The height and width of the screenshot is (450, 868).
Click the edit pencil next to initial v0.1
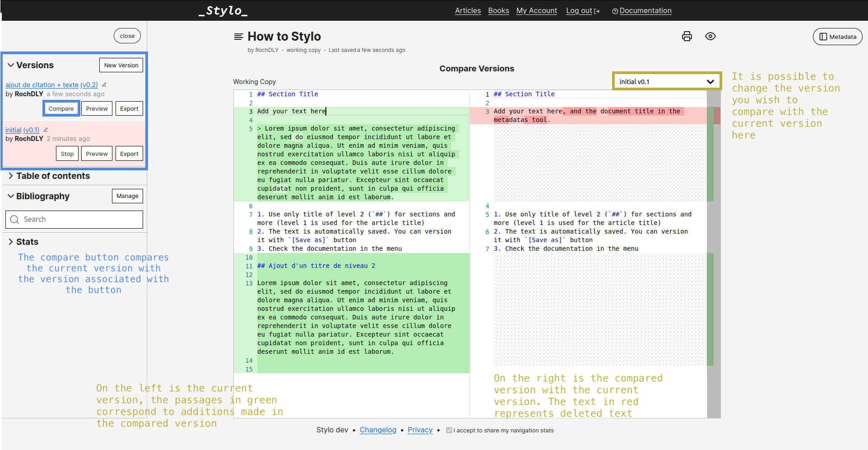point(46,130)
